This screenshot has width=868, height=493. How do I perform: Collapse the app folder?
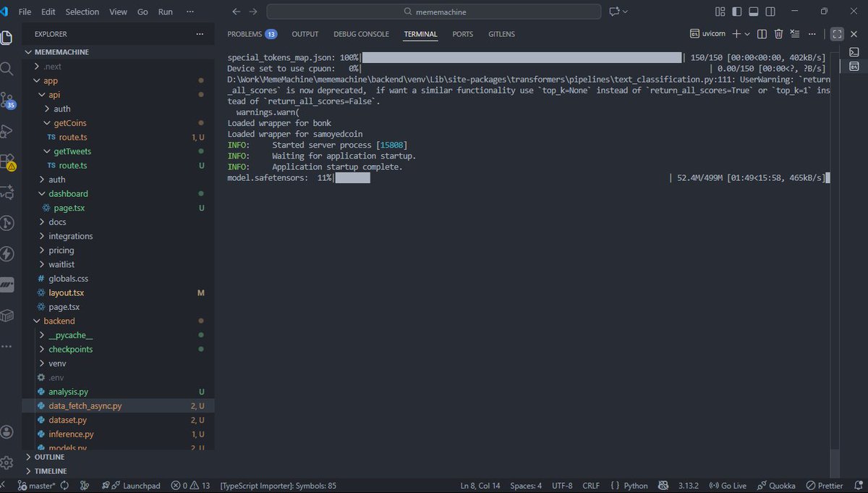[x=119, y=80]
